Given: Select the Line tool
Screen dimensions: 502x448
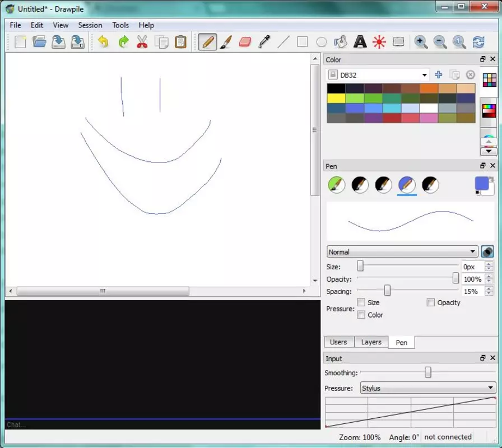Looking at the screenshot, I should tap(283, 42).
